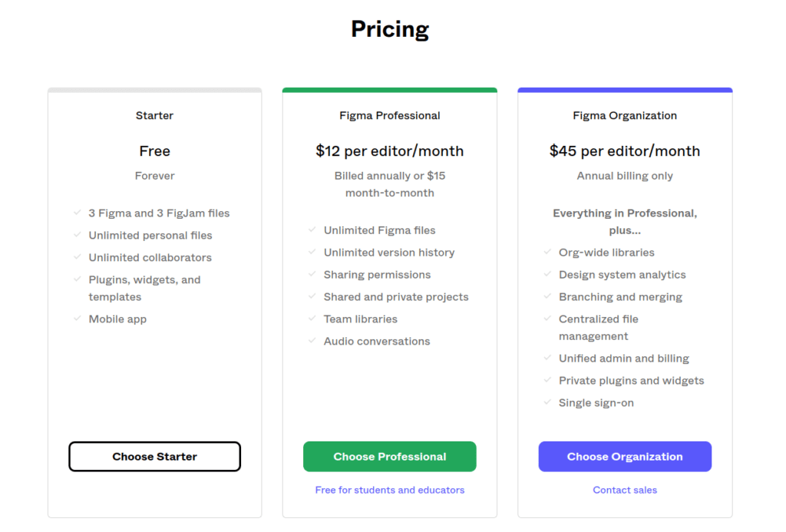Image resolution: width=786 pixels, height=532 pixels.
Task: Click the Choose Starter button
Action: pos(154,456)
